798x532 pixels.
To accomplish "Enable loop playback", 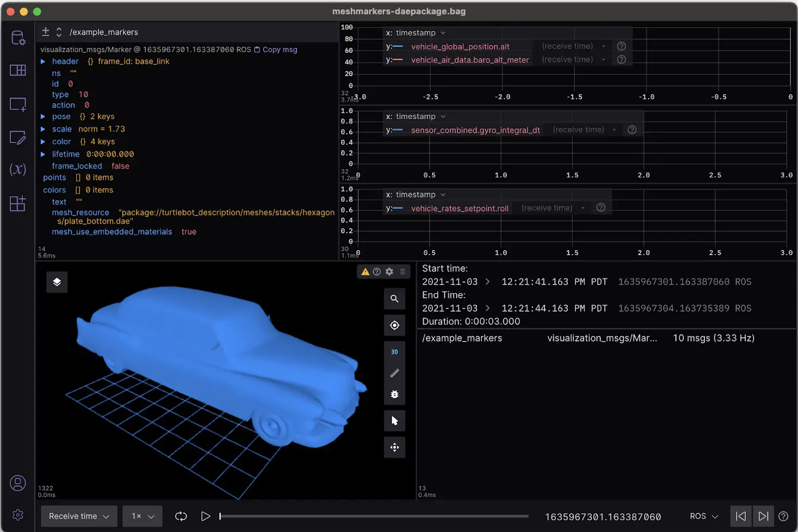I will [x=181, y=516].
